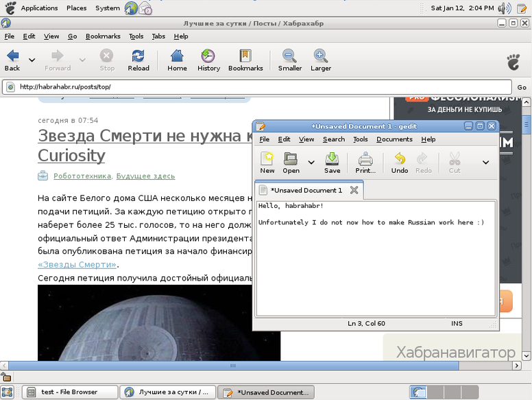
Task: Save the gedit document
Action: pos(332,163)
